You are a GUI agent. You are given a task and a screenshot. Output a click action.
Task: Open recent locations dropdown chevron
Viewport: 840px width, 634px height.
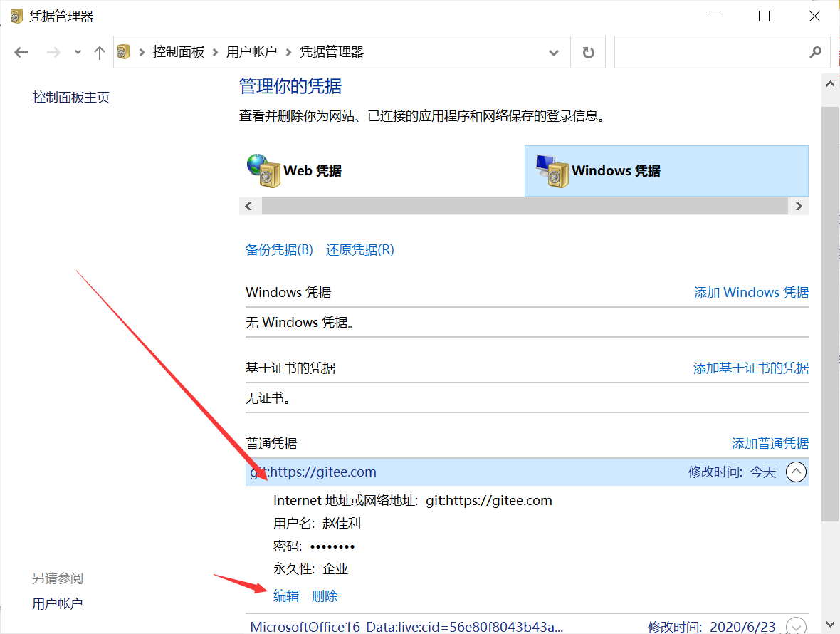coord(78,52)
